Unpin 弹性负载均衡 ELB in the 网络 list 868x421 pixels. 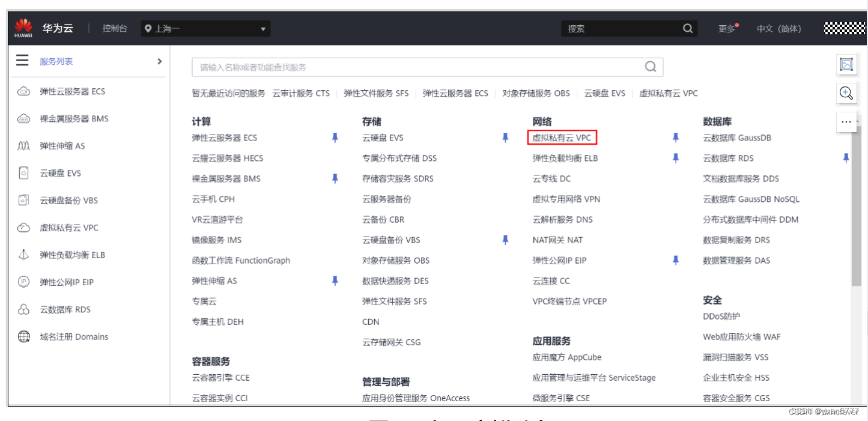[676, 158]
